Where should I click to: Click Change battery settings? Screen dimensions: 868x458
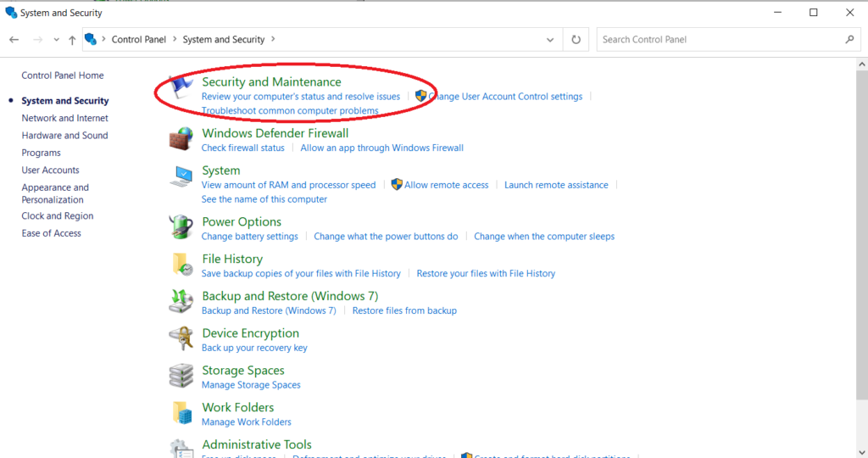click(250, 237)
